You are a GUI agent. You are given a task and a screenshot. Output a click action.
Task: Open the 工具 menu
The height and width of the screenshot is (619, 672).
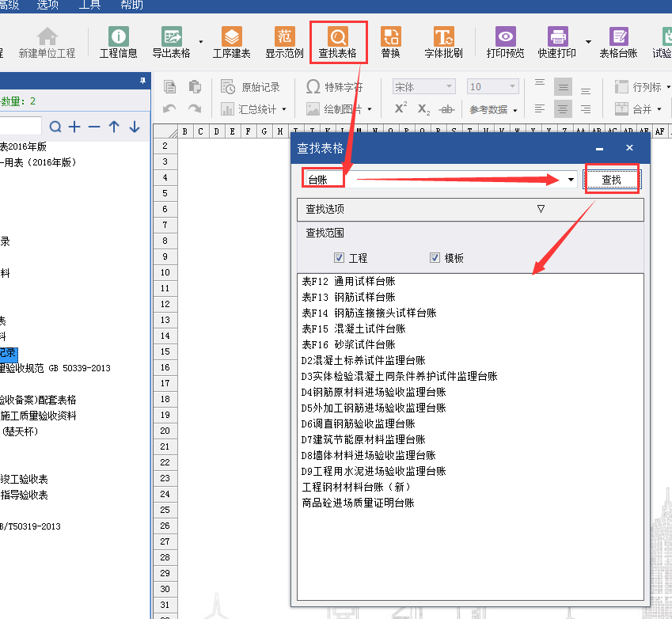click(89, 6)
